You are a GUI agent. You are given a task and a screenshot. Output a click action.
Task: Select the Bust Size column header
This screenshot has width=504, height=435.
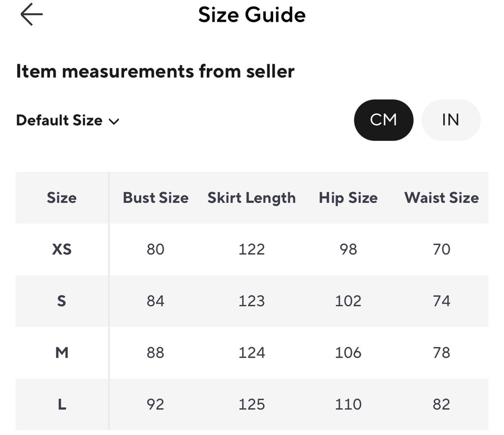[156, 198]
